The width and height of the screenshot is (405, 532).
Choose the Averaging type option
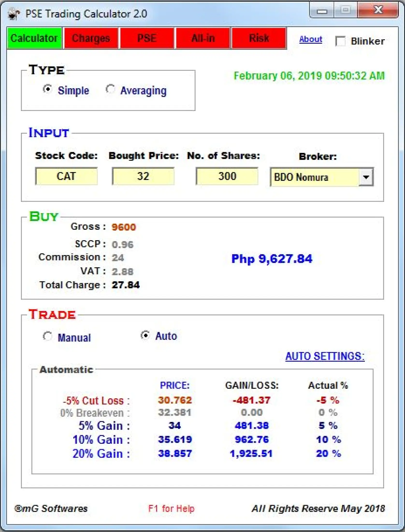click(x=110, y=89)
